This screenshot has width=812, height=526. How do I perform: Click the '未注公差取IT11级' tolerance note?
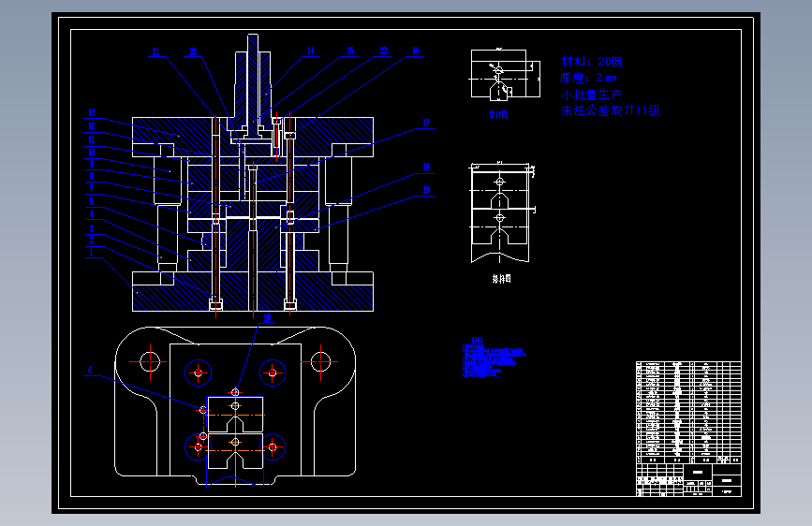tap(611, 110)
